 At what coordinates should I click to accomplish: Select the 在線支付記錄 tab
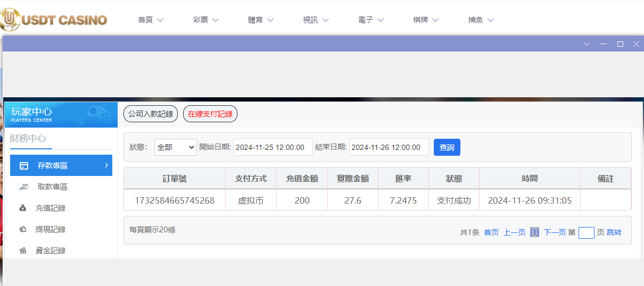(x=210, y=114)
